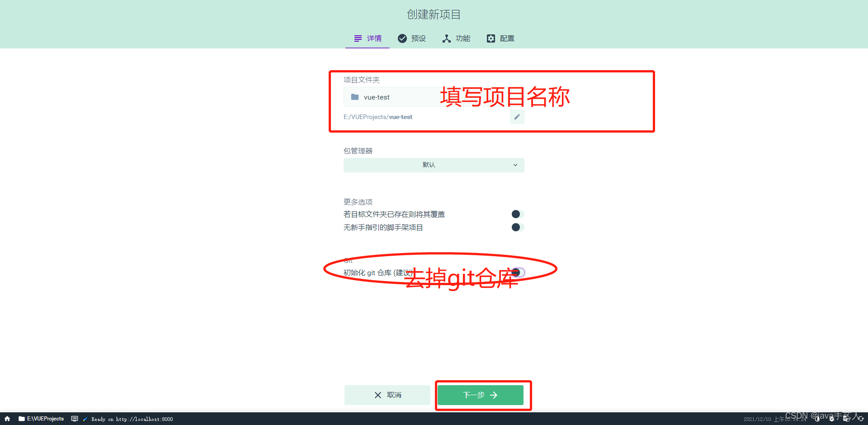Click the E:/VUEProjects/vue-test path text
Viewport: 868px width, 425px height.
pos(378,117)
